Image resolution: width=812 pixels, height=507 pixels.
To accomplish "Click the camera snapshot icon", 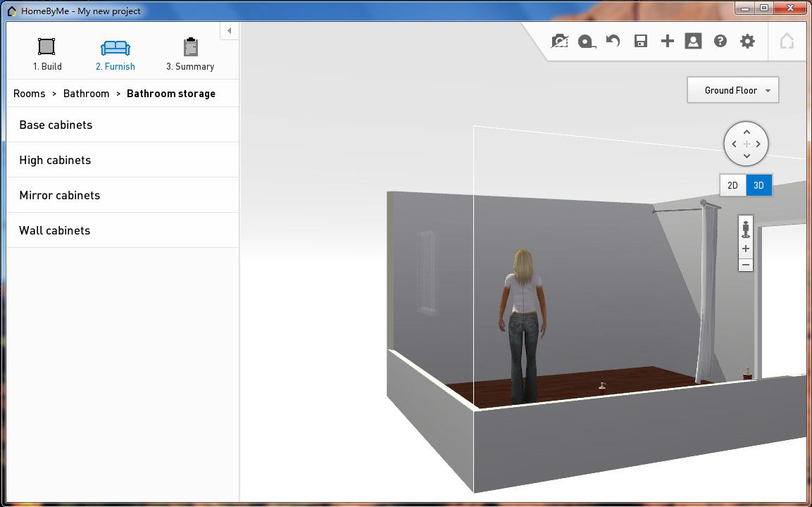I will [559, 42].
